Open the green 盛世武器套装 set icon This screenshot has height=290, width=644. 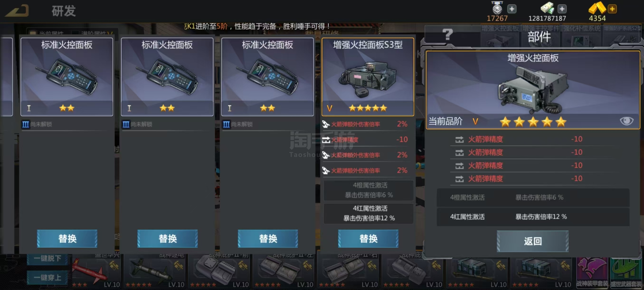(x=626, y=273)
